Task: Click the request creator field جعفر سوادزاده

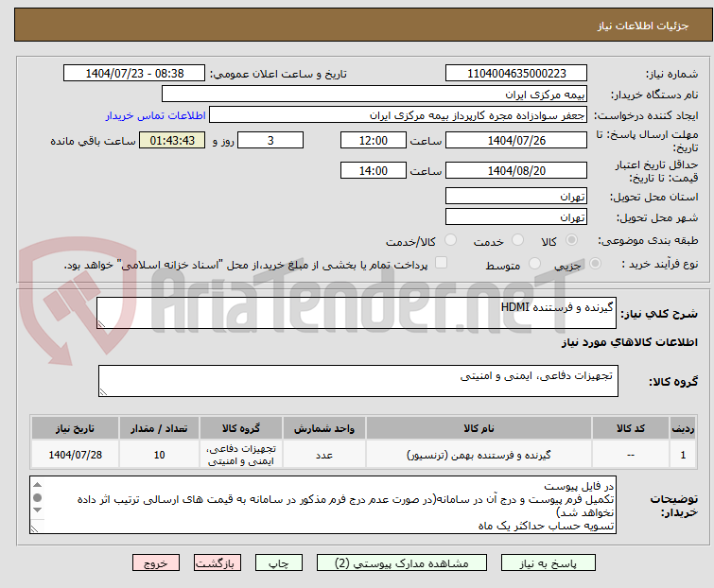Action: (x=398, y=115)
